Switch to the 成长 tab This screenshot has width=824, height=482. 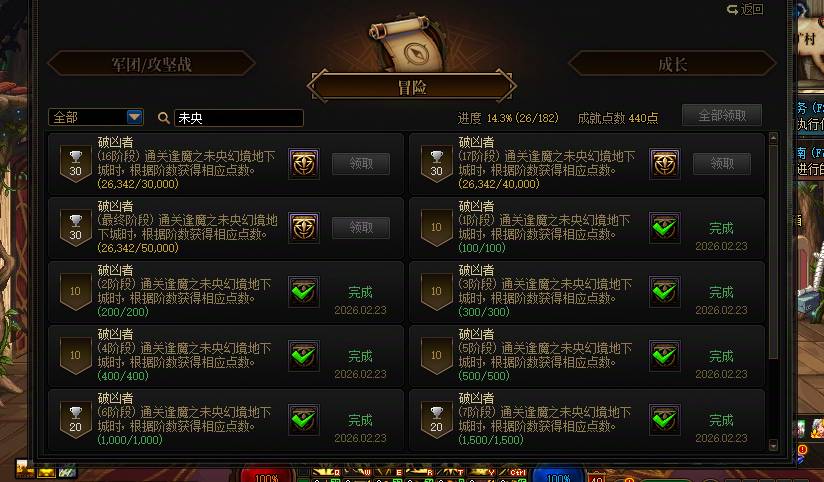coord(672,64)
